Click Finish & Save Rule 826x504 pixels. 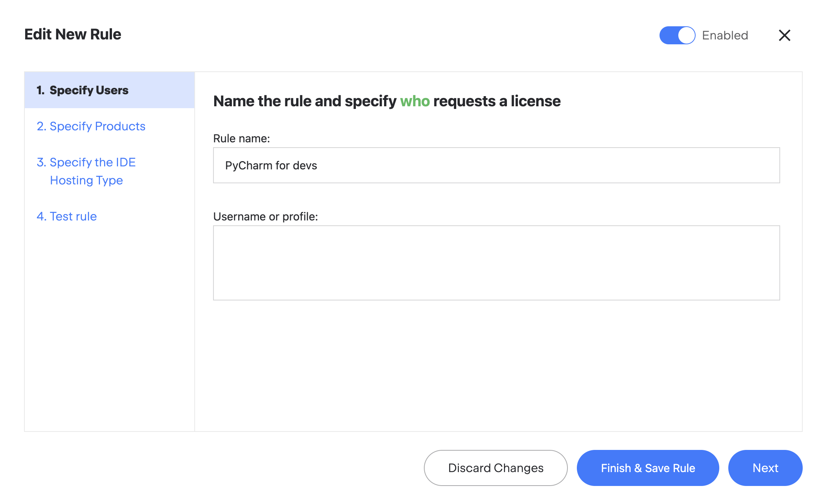(x=647, y=468)
